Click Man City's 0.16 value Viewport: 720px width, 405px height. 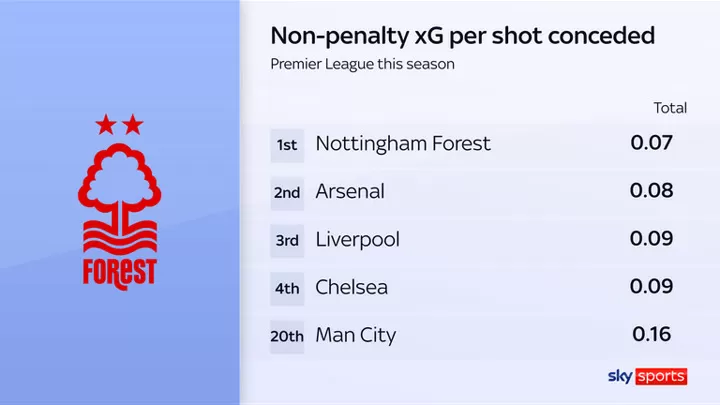652,334
